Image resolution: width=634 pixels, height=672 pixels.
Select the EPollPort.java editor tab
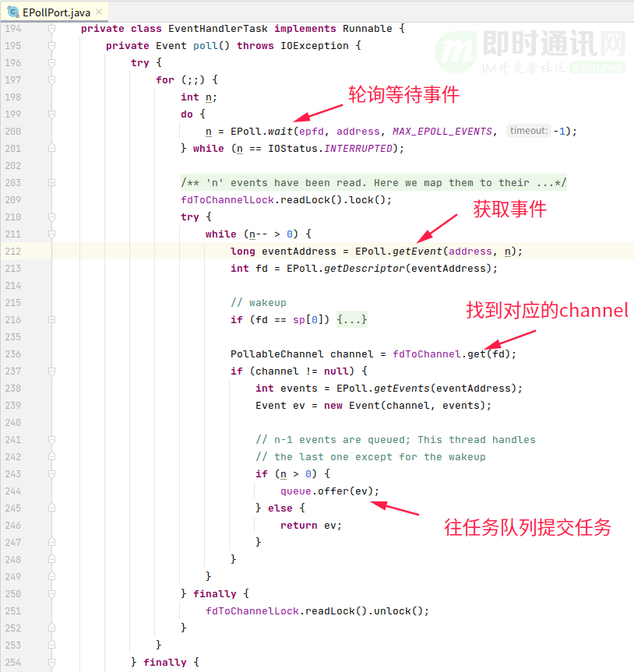[55, 12]
